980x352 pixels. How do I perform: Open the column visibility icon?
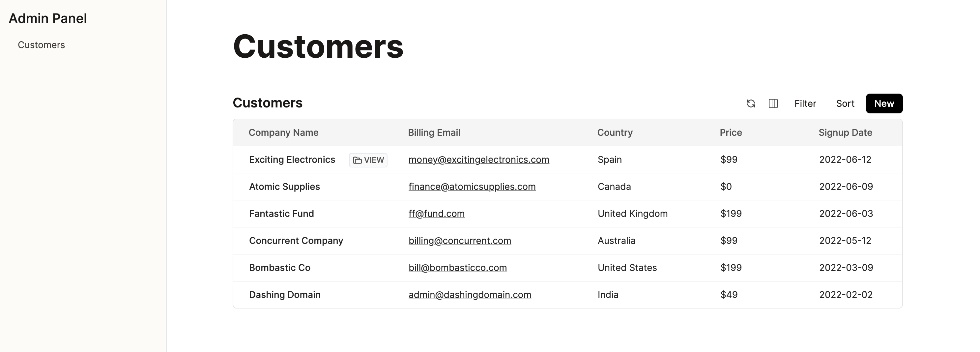pyautogui.click(x=773, y=103)
